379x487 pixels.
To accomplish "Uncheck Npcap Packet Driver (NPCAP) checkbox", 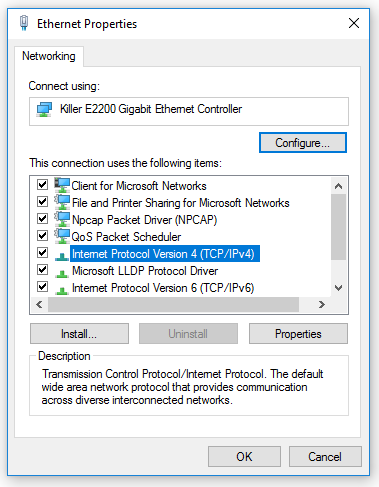I will [x=42, y=218].
